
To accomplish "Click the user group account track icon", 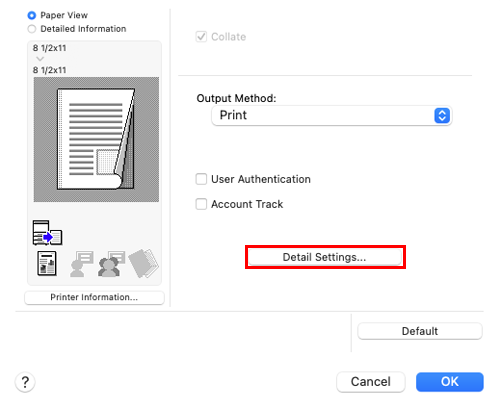I will click(x=112, y=264).
